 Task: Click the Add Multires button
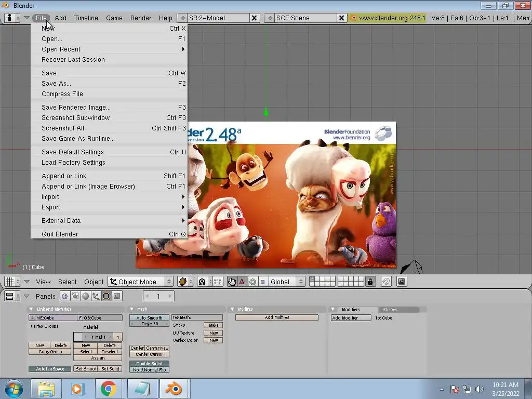point(277,317)
